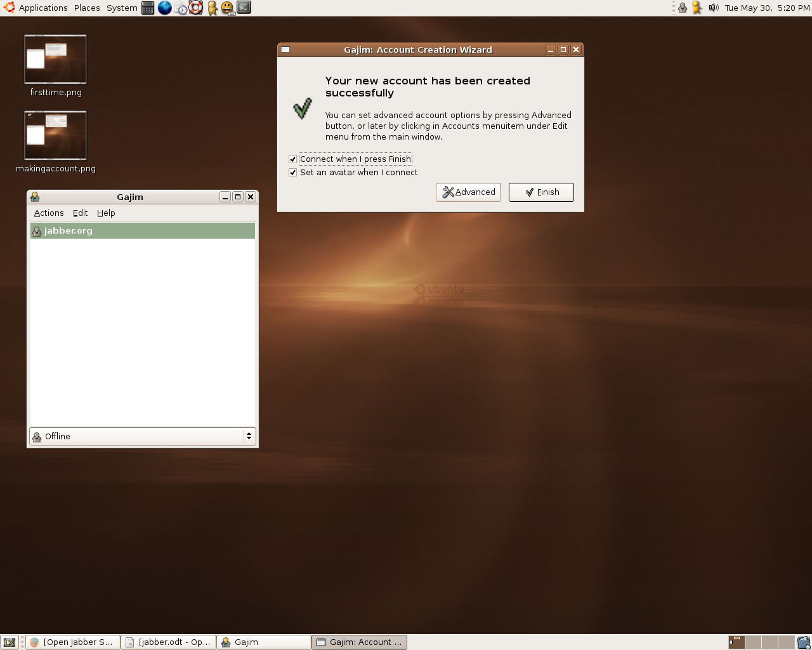Open the System menu

(122, 8)
